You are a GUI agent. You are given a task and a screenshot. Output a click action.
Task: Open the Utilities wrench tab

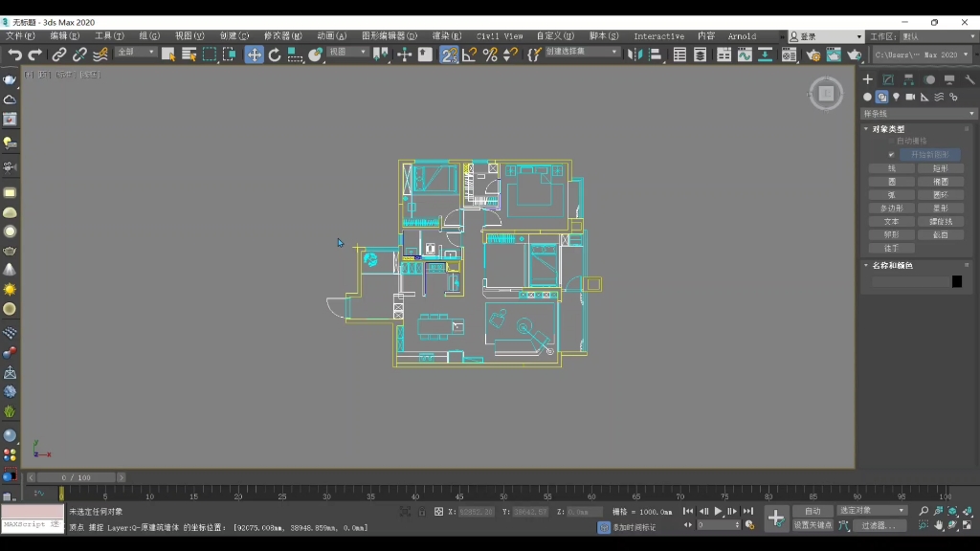[x=969, y=79]
